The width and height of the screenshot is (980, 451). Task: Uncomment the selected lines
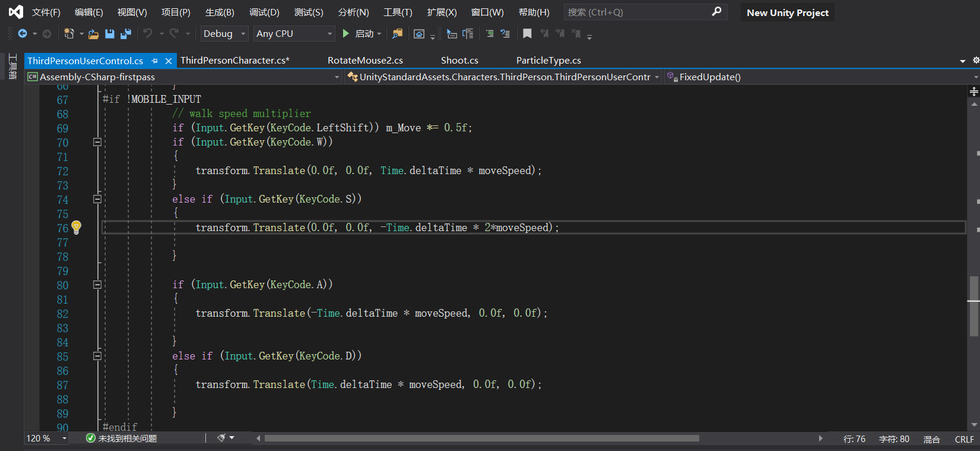tap(505, 34)
